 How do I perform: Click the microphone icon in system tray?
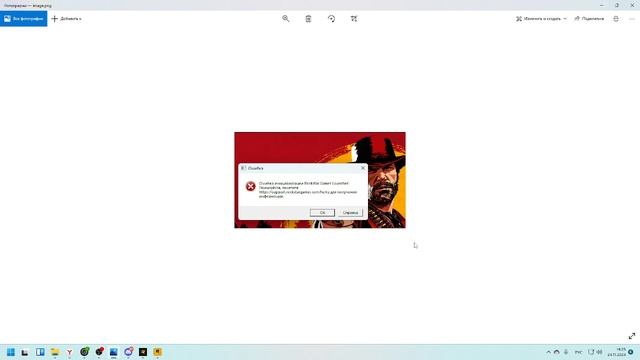point(566,352)
